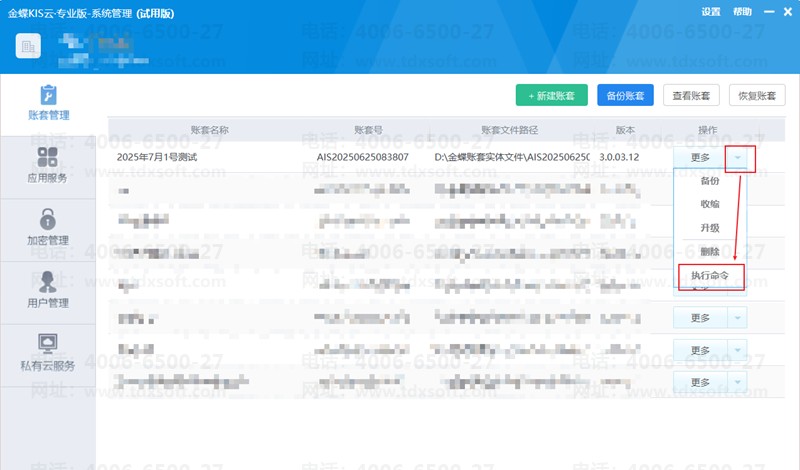Click the blue 备份账套 button
This screenshot has height=470, width=800.
coord(625,96)
